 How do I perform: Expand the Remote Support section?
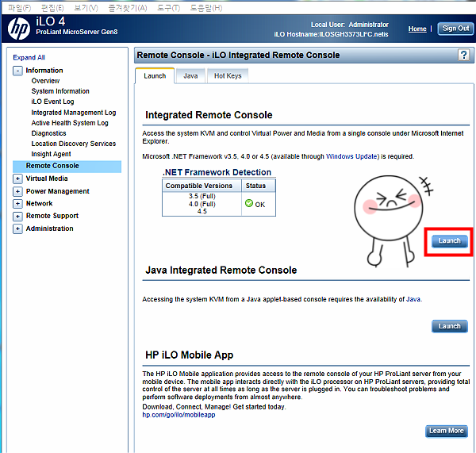(x=17, y=216)
